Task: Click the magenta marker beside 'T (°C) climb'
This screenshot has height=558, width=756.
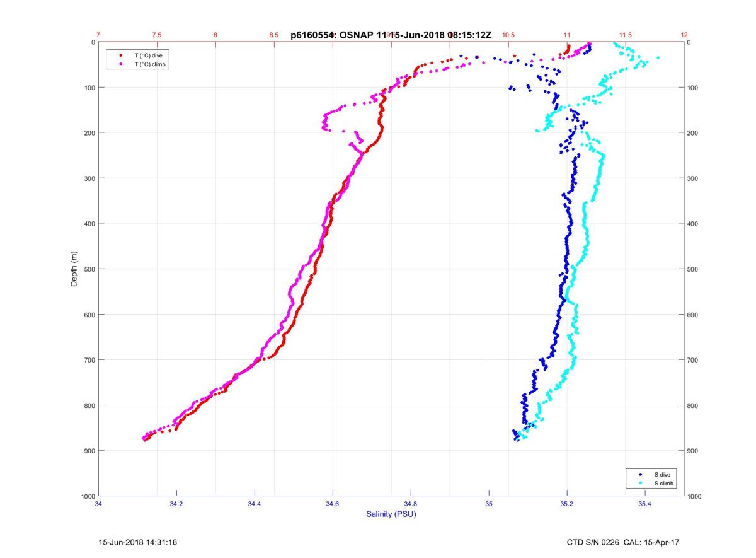Action: pyautogui.click(x=120, y=64)
